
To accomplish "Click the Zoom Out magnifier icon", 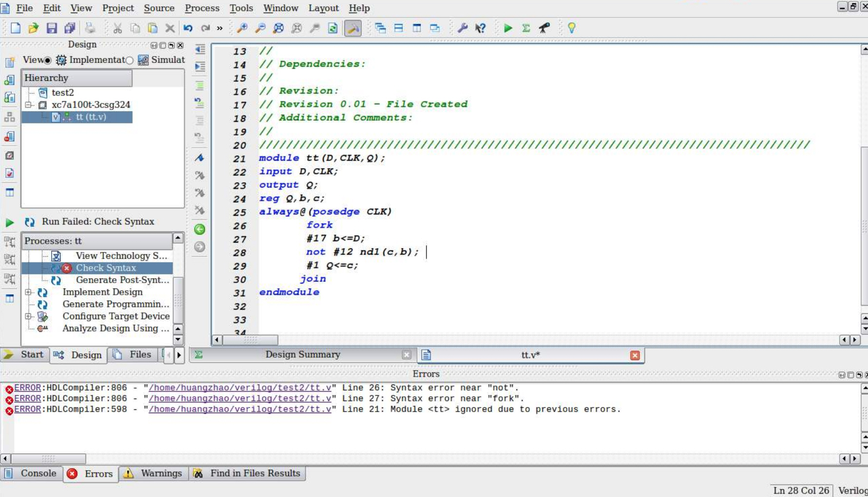I will (x=260, y=28).
